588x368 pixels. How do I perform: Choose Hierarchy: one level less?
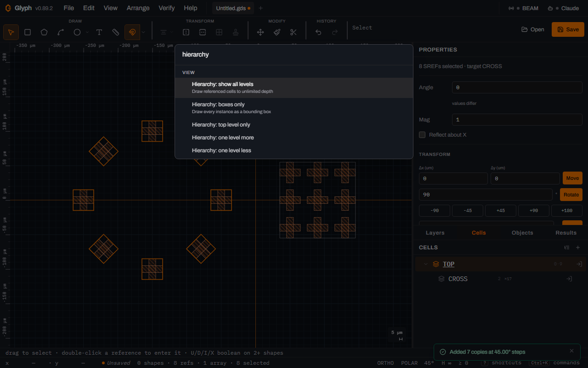point(294,150)
